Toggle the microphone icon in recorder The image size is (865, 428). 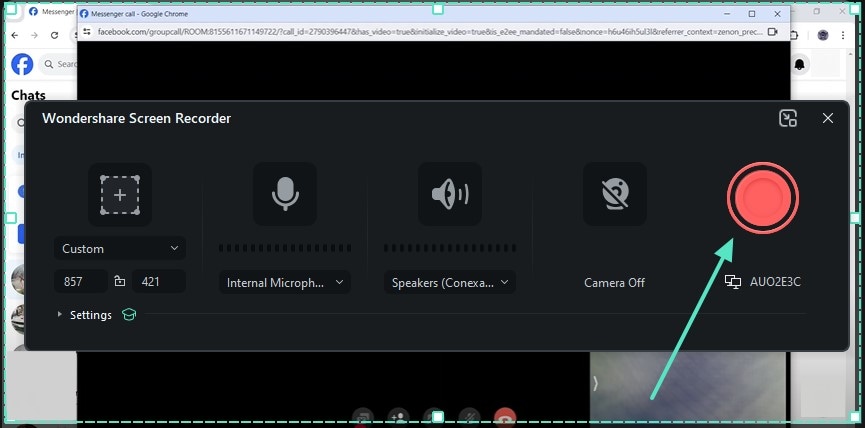tap(285, 194)
